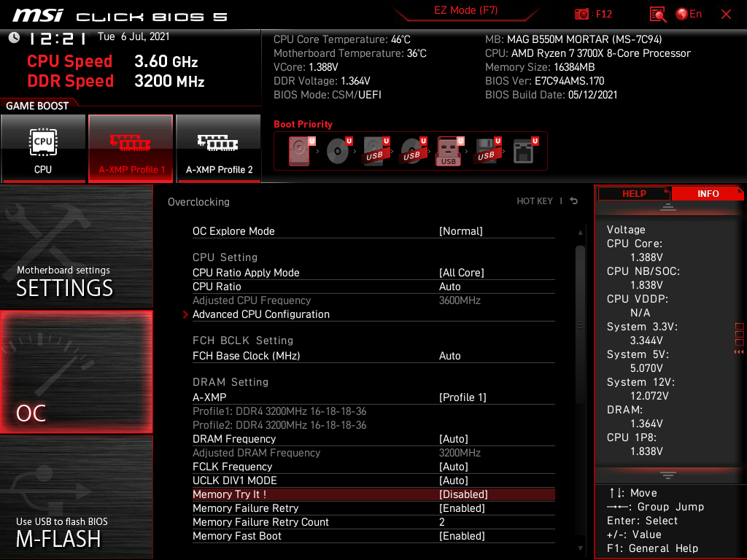Click the GAME BOOST label
This screenshot has height=560, width=747.
(x=37, y=106)
